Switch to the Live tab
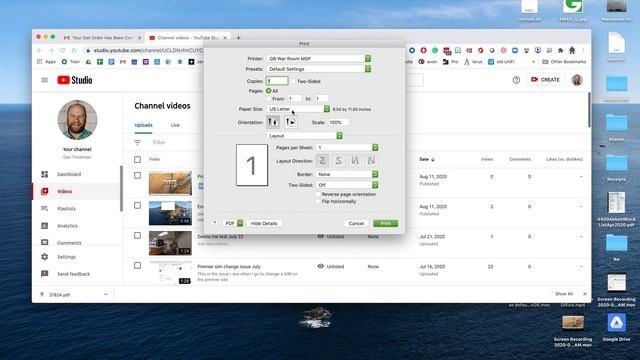 (x=175, y=125)
